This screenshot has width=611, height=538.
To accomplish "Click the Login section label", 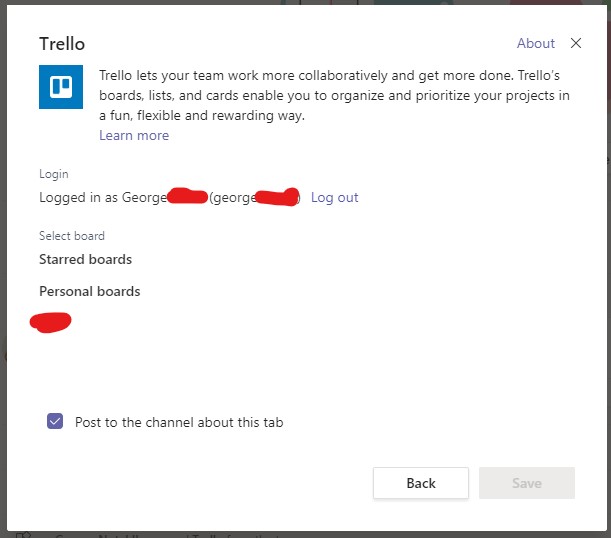I will (54, 174).
